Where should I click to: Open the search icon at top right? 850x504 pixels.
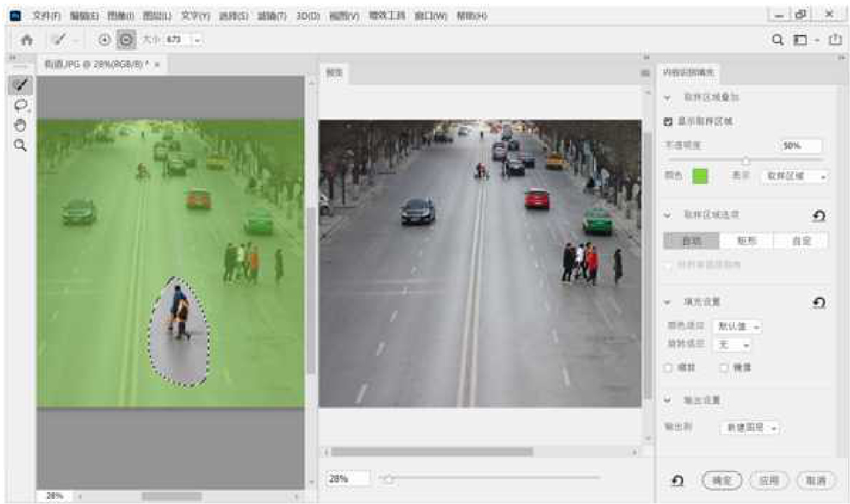(x=778, y=39)
